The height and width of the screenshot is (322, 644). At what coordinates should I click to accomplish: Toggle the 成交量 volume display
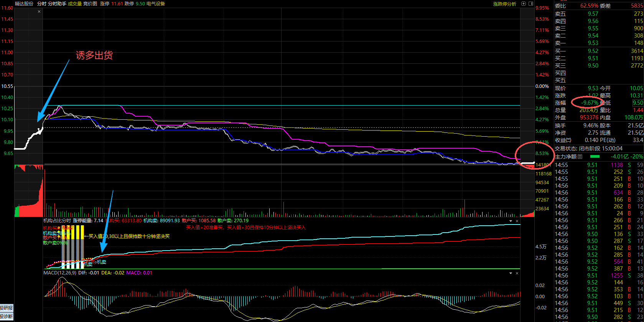click(75, 4)
